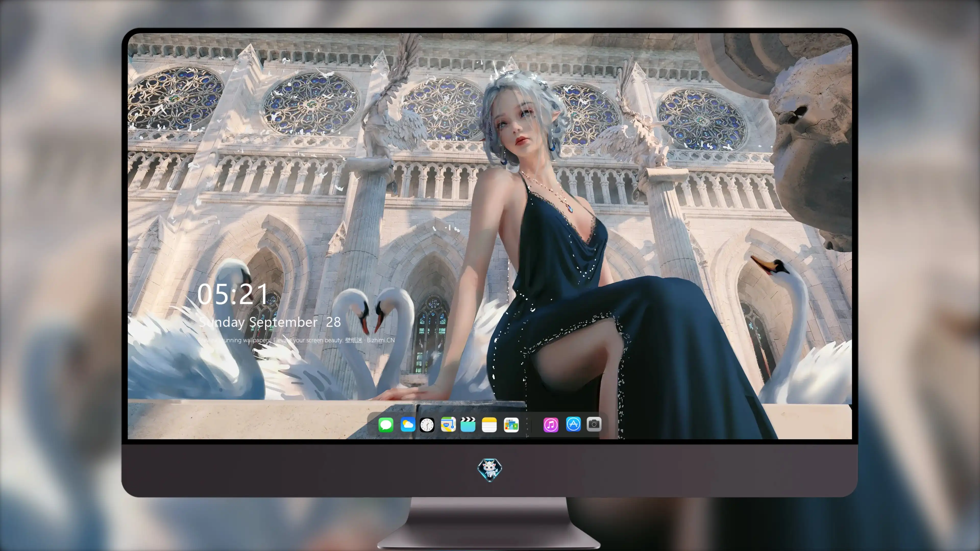The height and width of the screenshot is (551, 980).
Task: Open the Videos clapperboard dock icon
Action: tap(468, 424)
